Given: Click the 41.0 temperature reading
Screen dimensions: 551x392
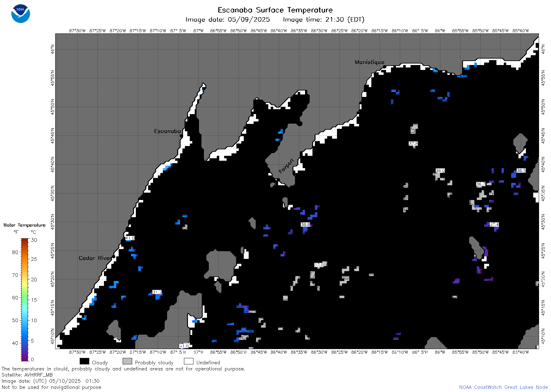Looking at the screenshot, I should click(130, 238).
